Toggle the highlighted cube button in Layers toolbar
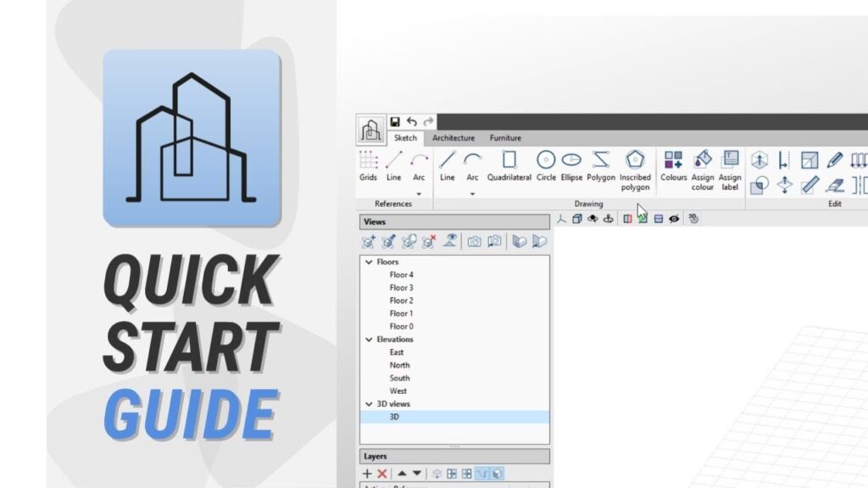This screenshot has width=868, height=488. click(497, 474)
